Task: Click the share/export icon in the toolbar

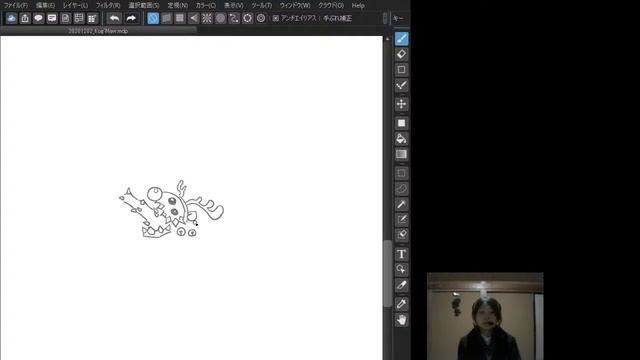Action: (25, 18)
